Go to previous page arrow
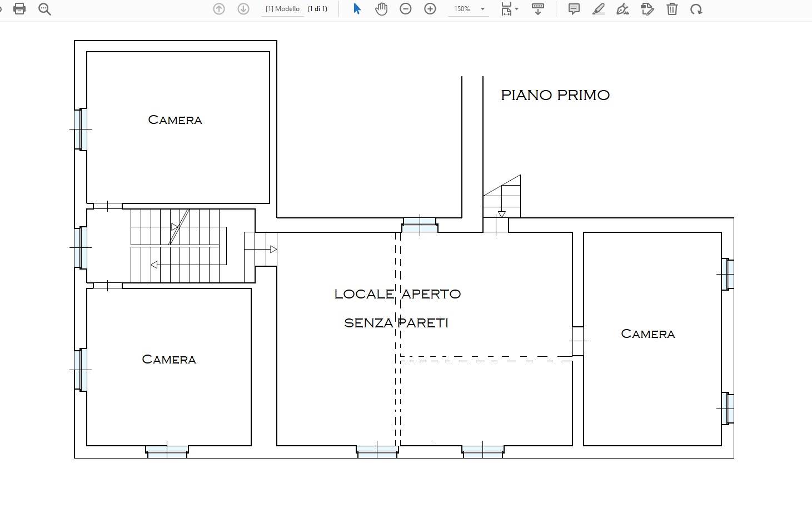Screen dimensions: 812x518 click(x=219, y=9)
